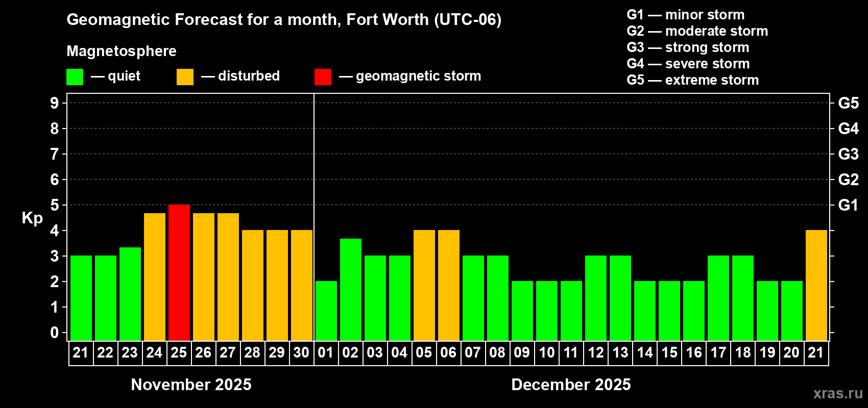The image size is (868, 408).
Task: Select the green bar for December 02
Action: pos(351,289)
